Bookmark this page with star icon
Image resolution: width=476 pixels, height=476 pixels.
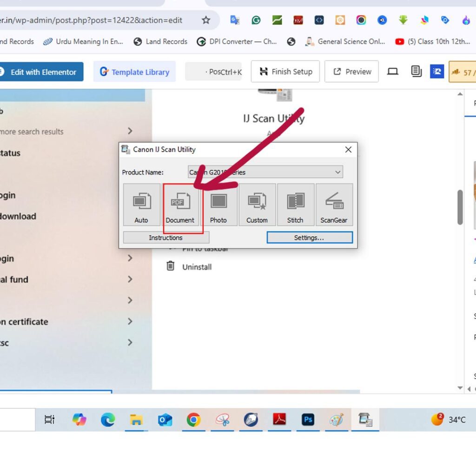pyautogui.click(x=206, y=20)
